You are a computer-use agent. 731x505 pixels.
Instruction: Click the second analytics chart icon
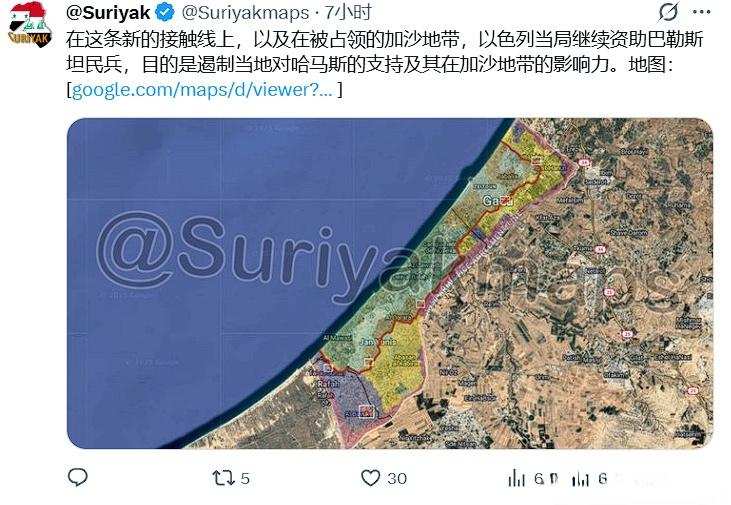tap(580, 478)
